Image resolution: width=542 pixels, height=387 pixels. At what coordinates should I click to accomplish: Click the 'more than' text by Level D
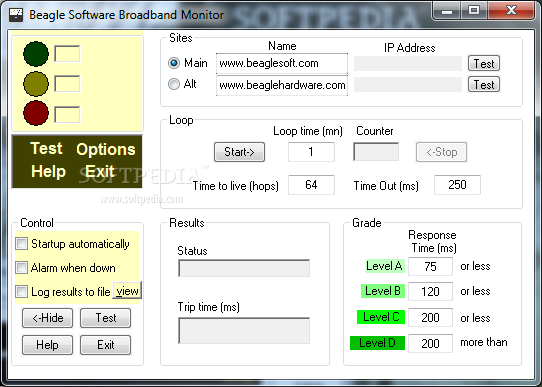(x=484, y=342)
